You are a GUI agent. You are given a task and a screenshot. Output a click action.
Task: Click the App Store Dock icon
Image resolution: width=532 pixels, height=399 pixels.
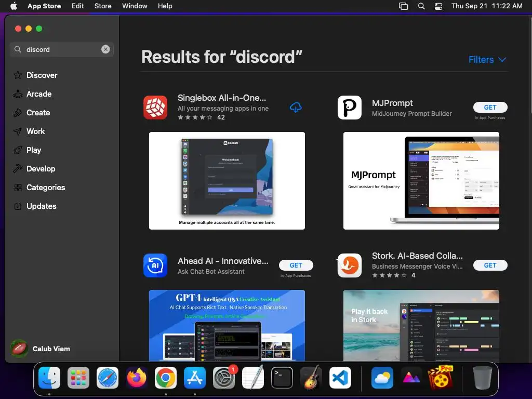195,378
